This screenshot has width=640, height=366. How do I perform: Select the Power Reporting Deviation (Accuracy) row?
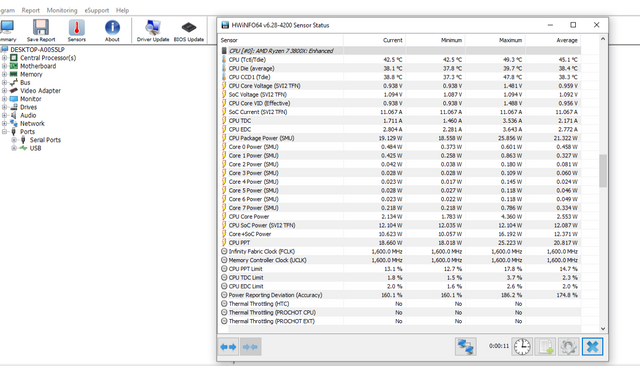pyautogui.click(x=400, y=295)
